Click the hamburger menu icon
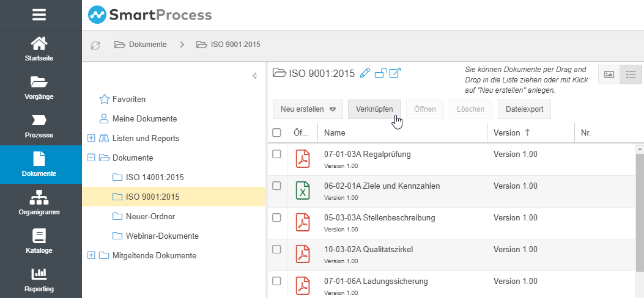Screen dimensions: 644x298 pos(40,14)
